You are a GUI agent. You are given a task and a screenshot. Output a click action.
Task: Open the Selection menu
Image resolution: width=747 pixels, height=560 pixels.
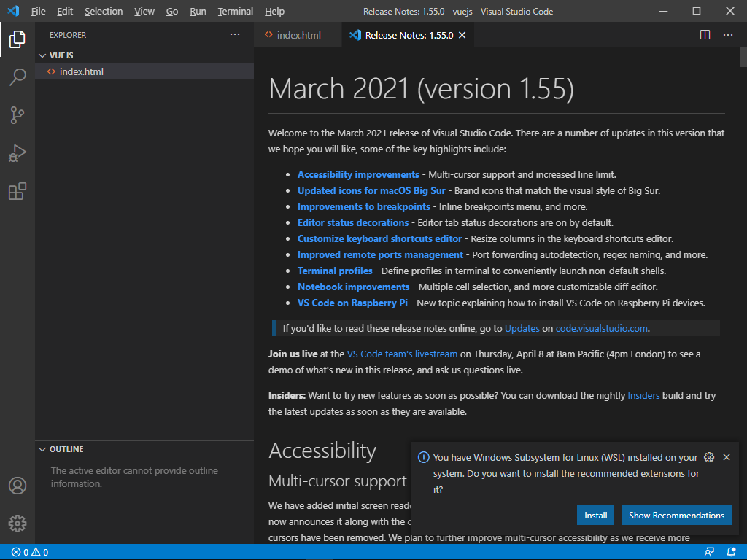104,11
